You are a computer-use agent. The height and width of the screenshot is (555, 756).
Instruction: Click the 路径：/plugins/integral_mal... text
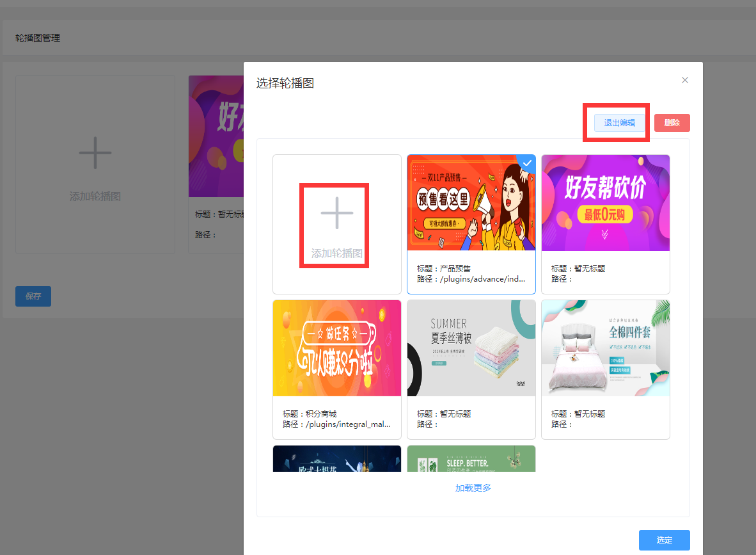tap(336, 424)
